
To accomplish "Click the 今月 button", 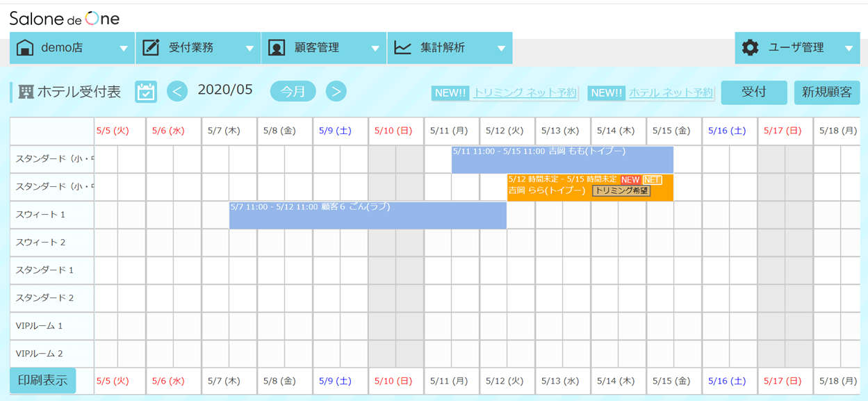I will 293,91.
